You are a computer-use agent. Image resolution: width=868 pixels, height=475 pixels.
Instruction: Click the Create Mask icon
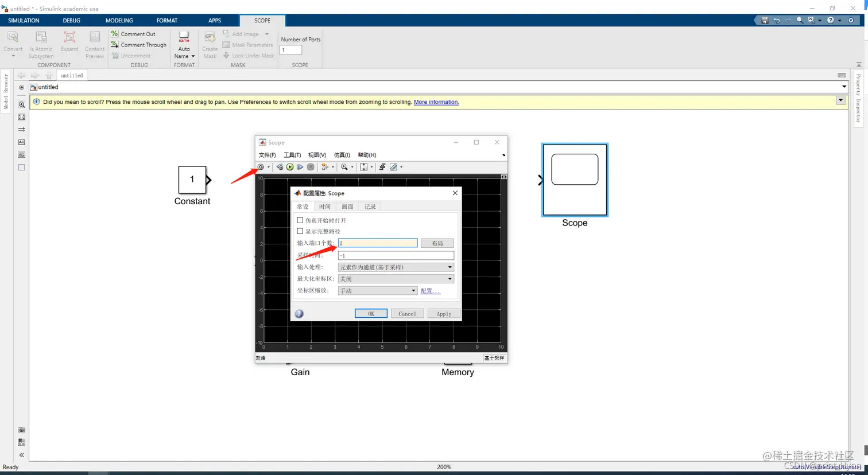pyautogui.click(x=210, y=38)
